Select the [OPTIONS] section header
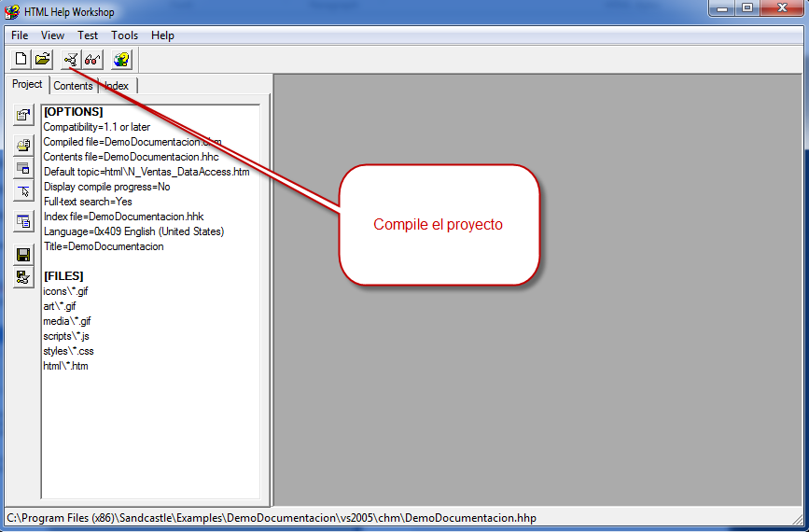The height and width of the screenshot is (532, 809). pyautogui.click(x=74, y=111)
